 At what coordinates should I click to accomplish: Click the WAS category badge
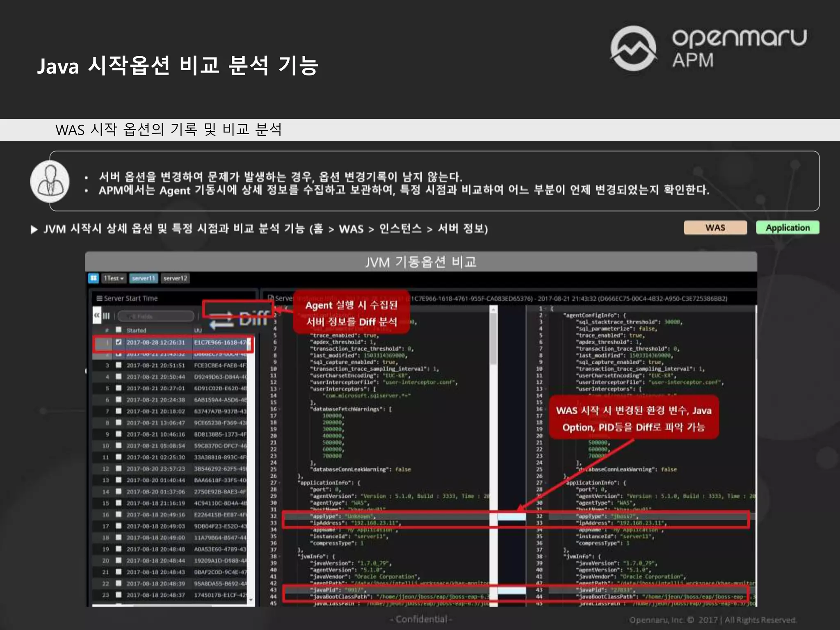[715, 228]
